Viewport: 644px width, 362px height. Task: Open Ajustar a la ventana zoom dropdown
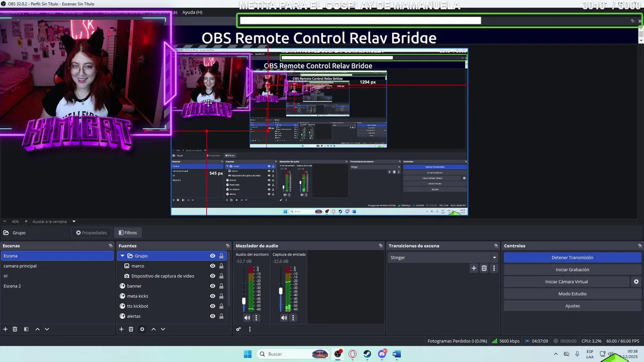pyautogui.click(x=54, y=221)
